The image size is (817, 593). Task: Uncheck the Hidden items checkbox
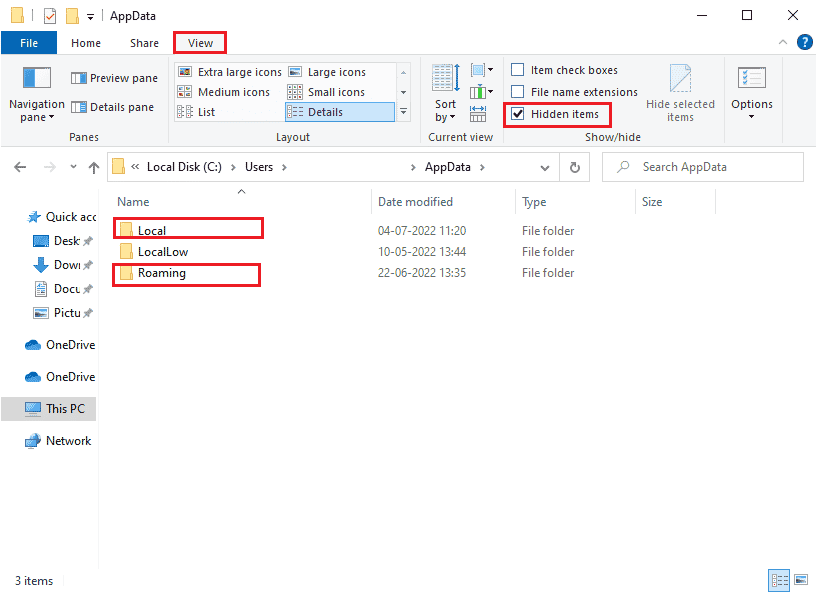518,114
